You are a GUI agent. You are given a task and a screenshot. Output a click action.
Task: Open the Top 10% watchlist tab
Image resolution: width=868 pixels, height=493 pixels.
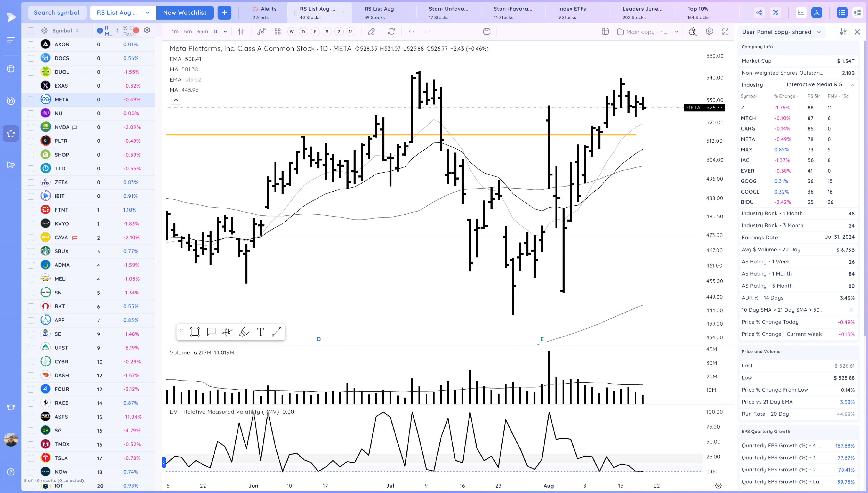pos(698,13)
